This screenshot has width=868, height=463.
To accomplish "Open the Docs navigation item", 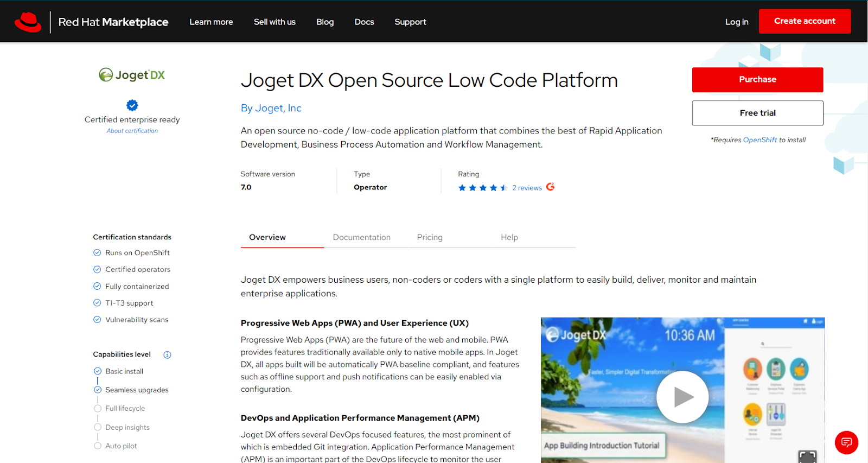I will point(365,22).
